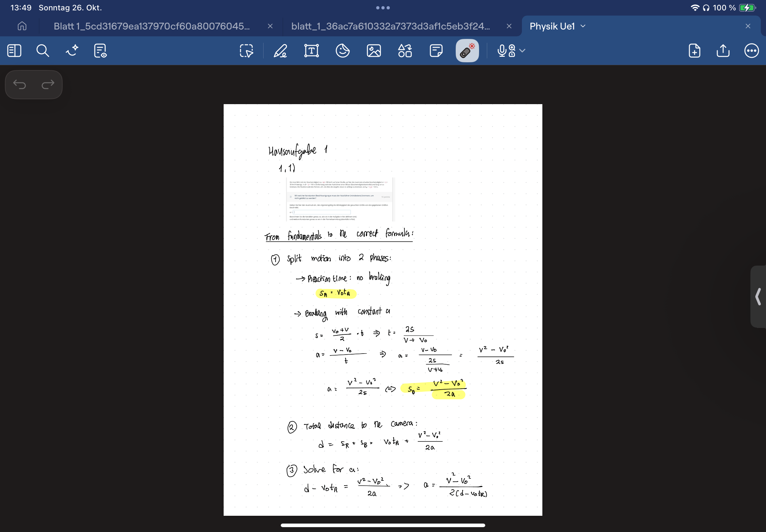Viewport: 766px width, 532px height.
Task: Open the sticky note tool
Action: [436, 51]
